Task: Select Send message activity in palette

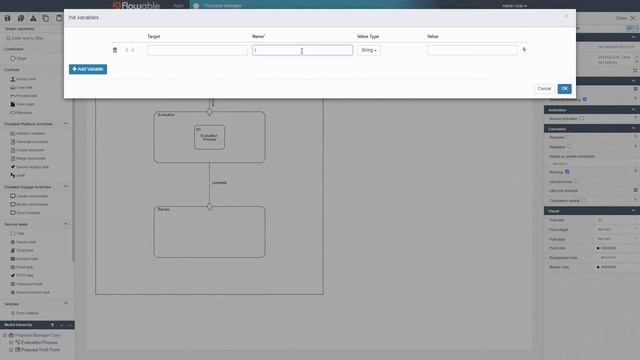Action: coord(25,213)
